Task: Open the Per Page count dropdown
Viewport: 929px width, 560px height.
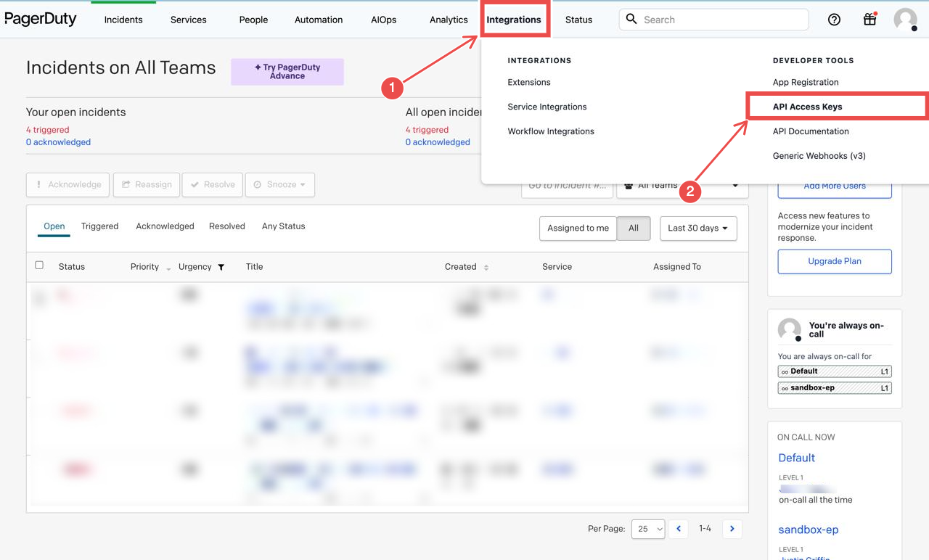Action: pos(647,529)
